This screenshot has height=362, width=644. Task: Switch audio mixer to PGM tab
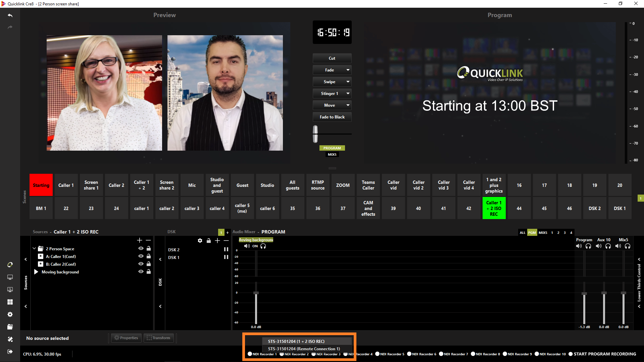[x=532, y=232]
